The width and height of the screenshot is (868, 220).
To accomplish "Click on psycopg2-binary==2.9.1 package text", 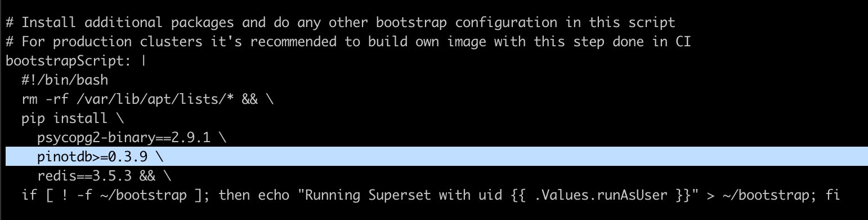I will click(x=124, y=138).
